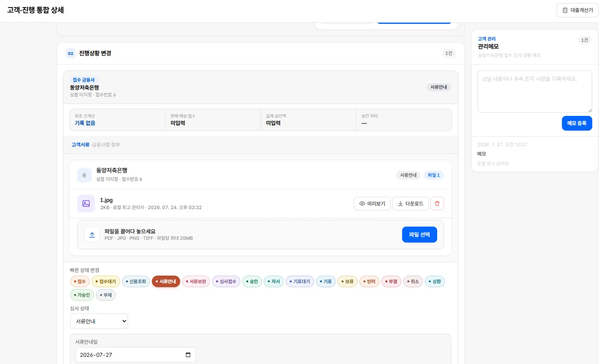Toggle the active 서류안내 status chip
Screen dimensions: 599x364
[x=166, y=281]
